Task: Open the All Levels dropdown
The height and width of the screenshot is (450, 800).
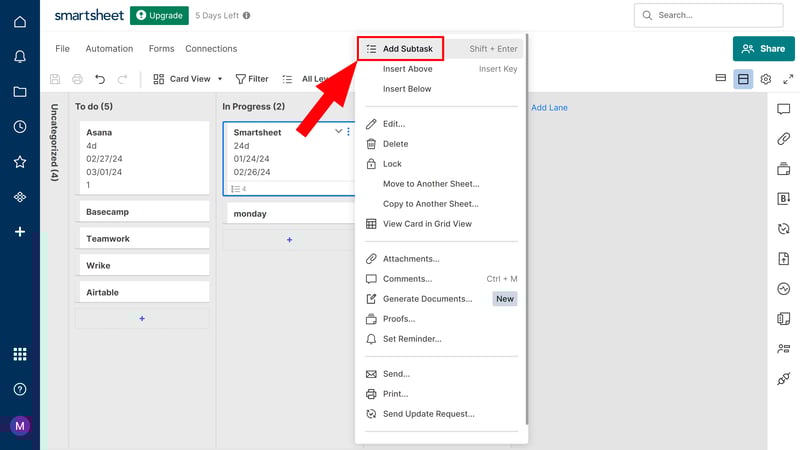Action: (306, 79)
